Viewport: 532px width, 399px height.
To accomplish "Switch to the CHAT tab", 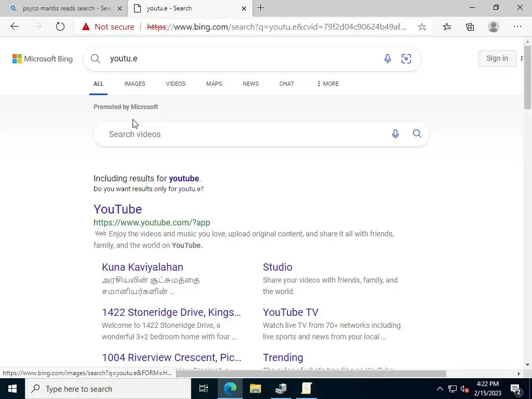I will 287,84.
